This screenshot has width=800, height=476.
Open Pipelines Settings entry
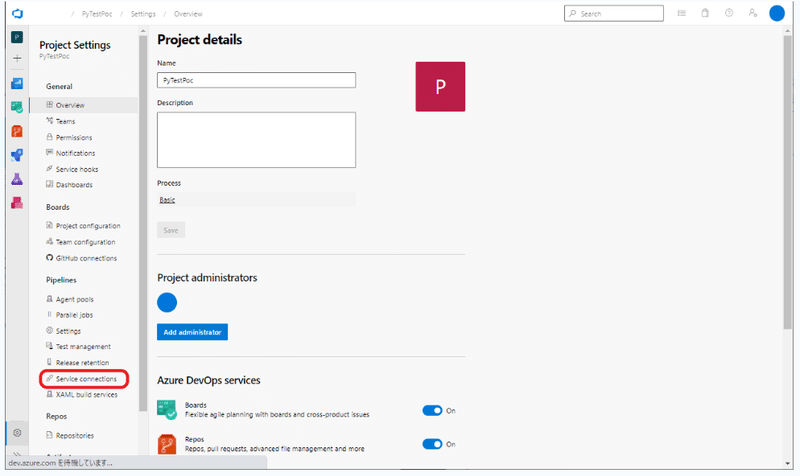point(68,331)
